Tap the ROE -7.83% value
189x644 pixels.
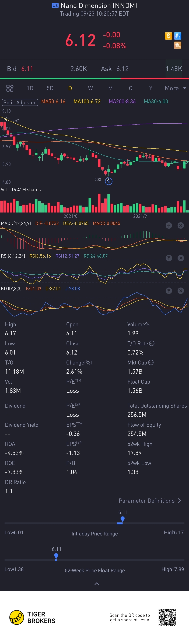tap(14, 472)
